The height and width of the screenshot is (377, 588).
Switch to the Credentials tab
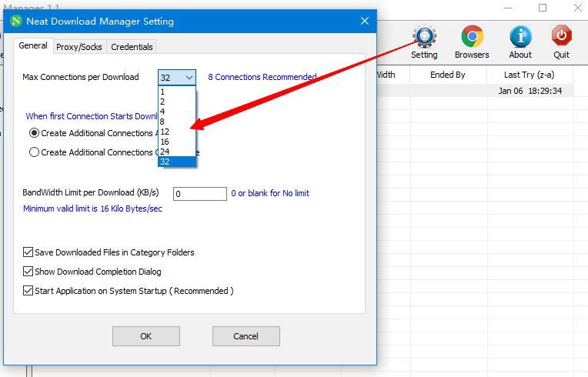click(132, 47)
